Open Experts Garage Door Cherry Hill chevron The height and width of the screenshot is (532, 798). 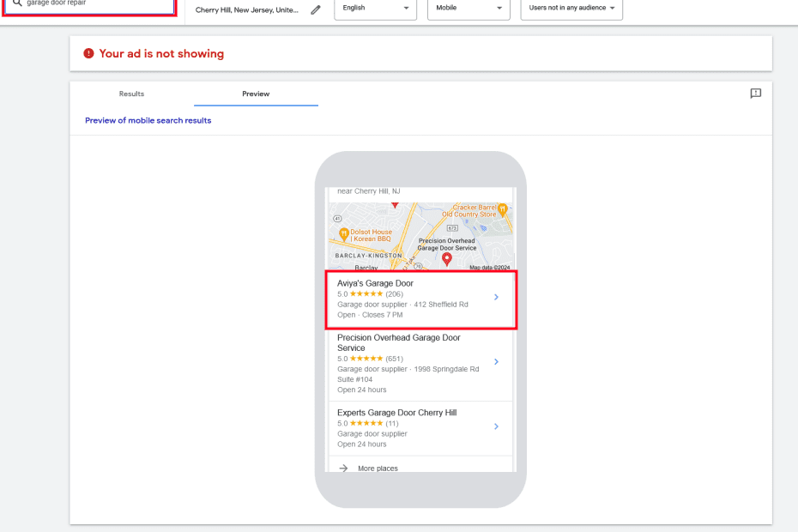[x=496, y=426]
